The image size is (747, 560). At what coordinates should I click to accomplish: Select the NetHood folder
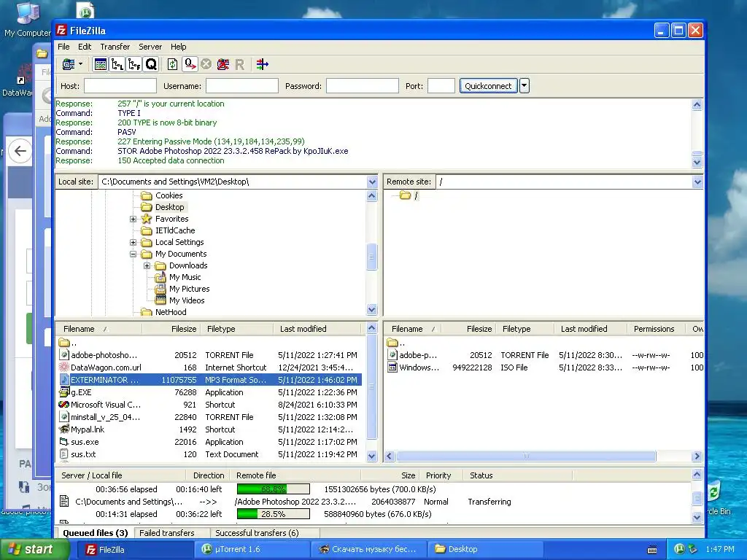coord(164,312)
